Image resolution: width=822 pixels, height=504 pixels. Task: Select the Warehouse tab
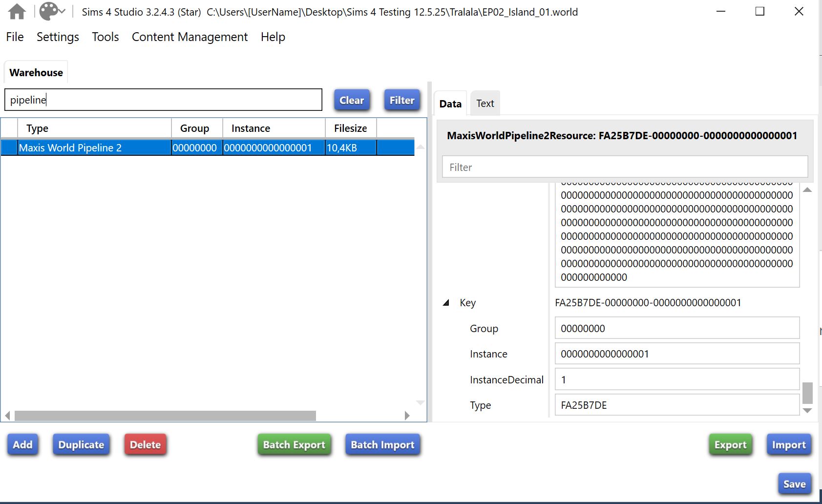[36, 72]
